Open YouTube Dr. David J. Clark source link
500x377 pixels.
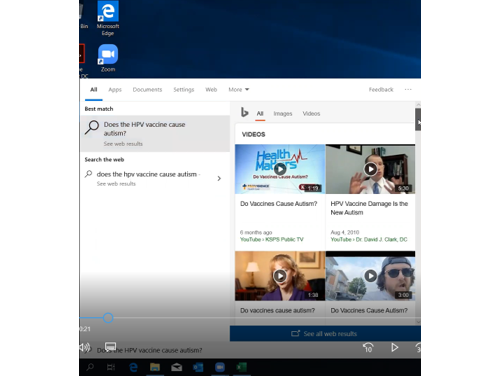coord(369,239)
